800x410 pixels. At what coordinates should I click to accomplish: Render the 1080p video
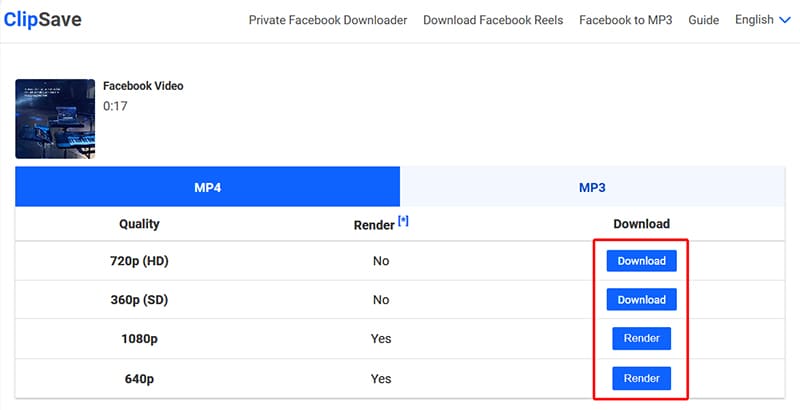coord(641,339)
